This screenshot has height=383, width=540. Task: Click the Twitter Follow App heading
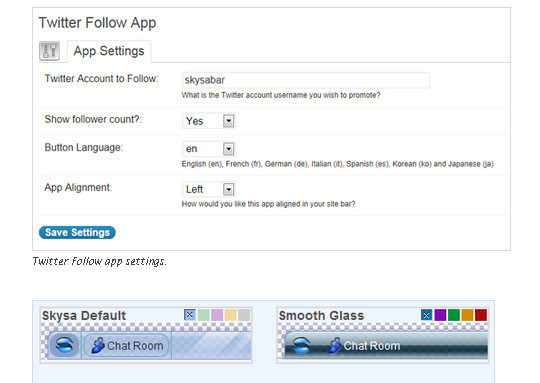coord(97,23)
